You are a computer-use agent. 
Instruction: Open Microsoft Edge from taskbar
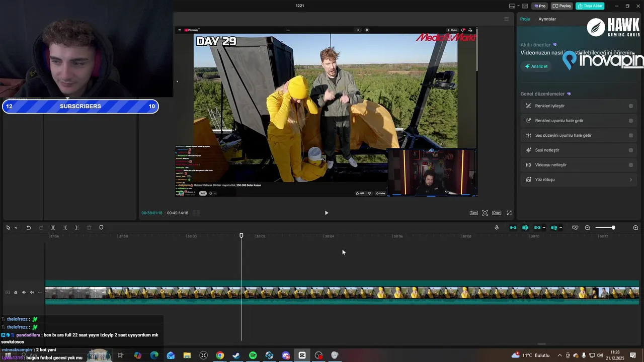click(x=154, y=355)
